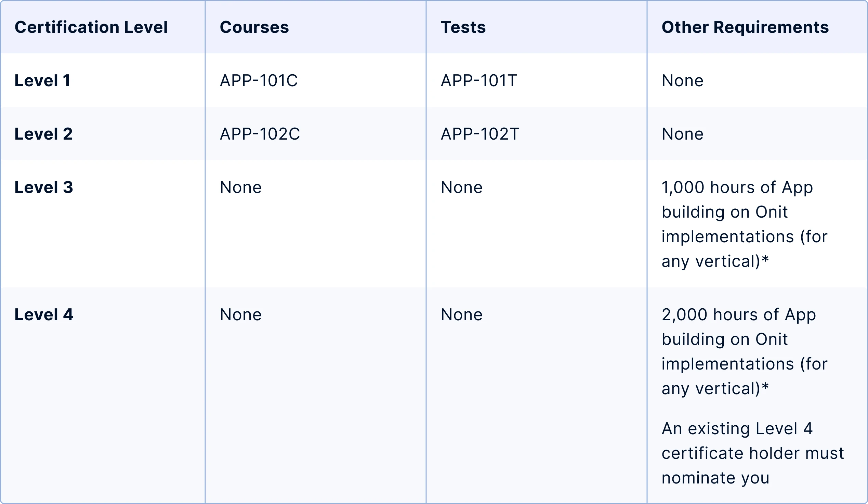Click the APP-101C course code

(259, 81)
